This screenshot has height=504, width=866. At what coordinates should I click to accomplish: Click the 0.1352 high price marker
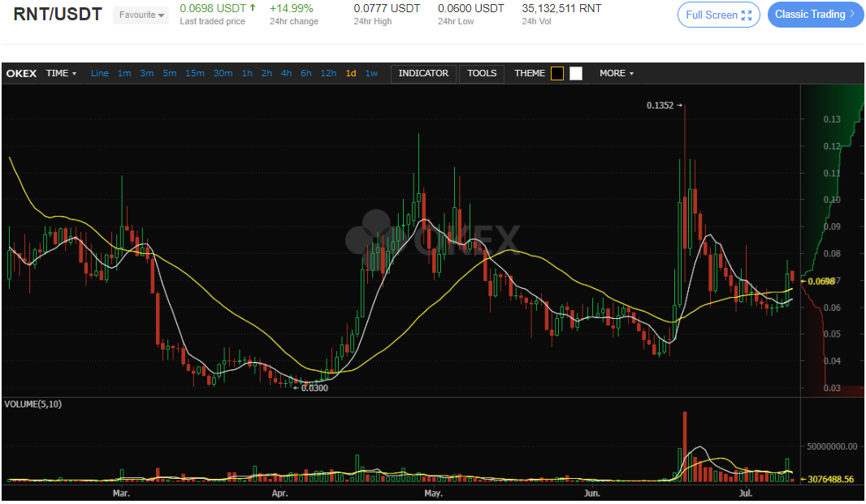tap(663, 105)
